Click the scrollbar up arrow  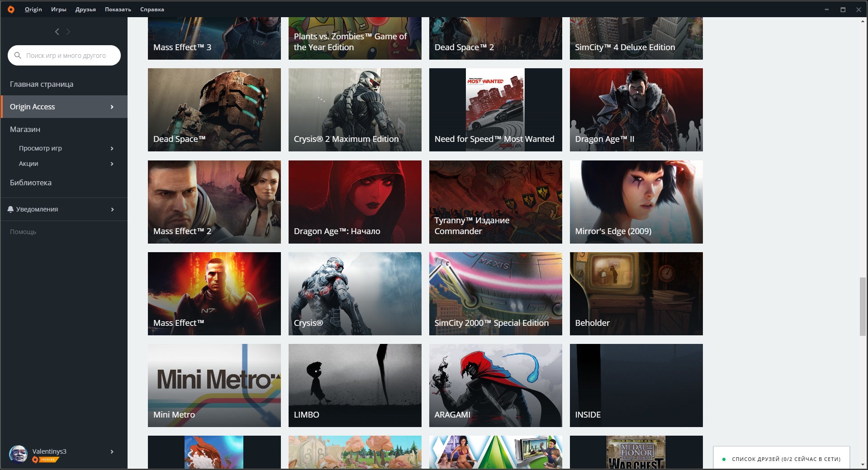pos(863,21)
